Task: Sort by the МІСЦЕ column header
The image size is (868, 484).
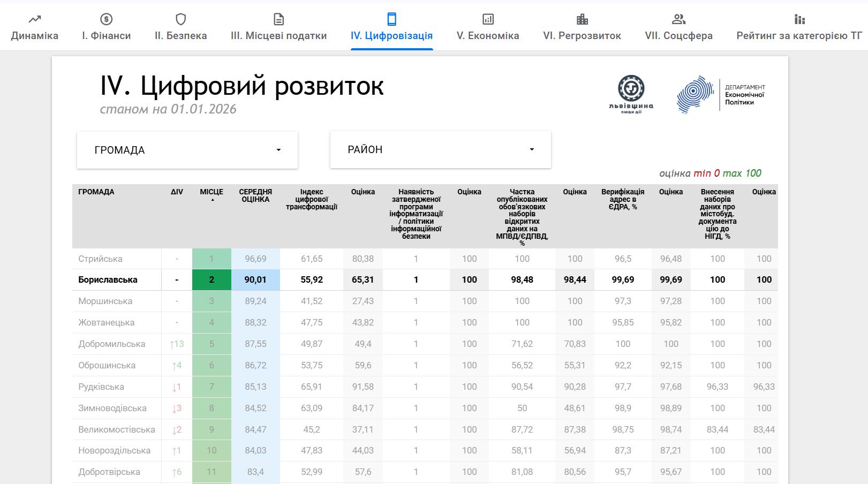Action: click(x=212, y=192)
